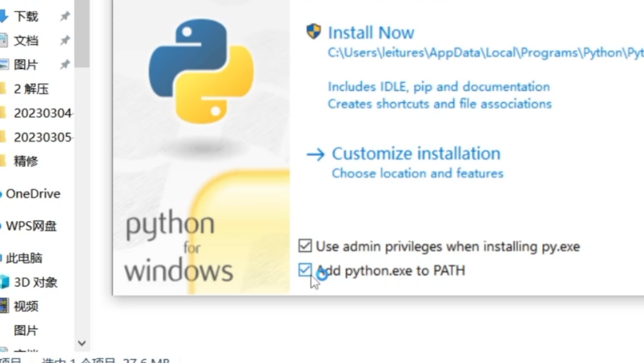Click the sidebar vertical scrollbar thumb
Image resolution: width=644 pixels, height=363 pixels.
point(82,32)
